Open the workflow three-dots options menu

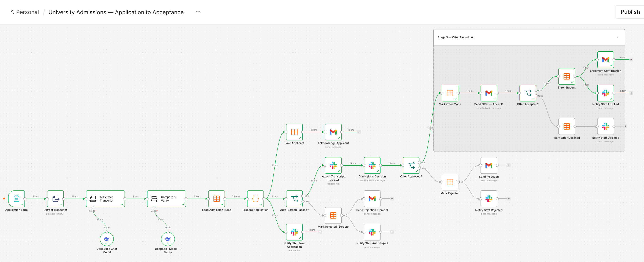tap(198, 12)
